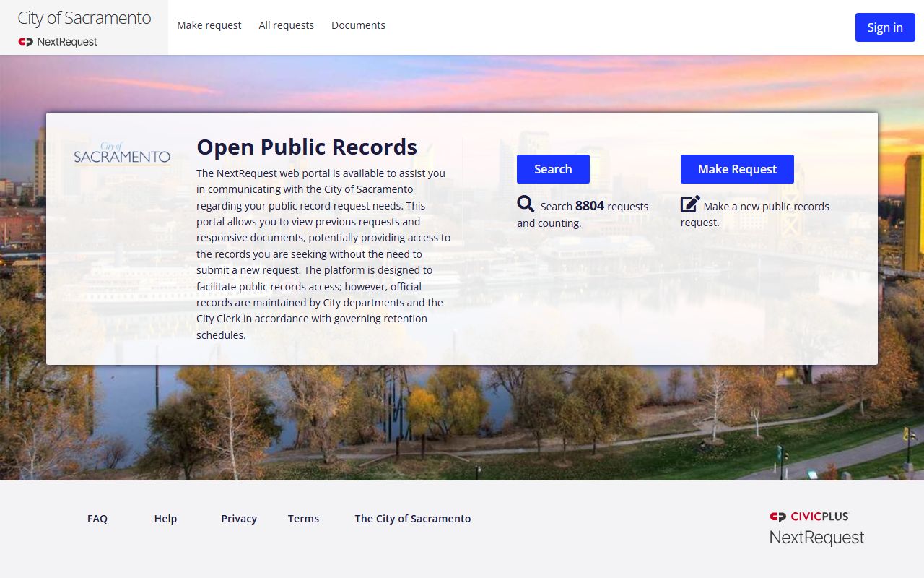
Task: Open the Terms footer link
Action: (303, 519)
